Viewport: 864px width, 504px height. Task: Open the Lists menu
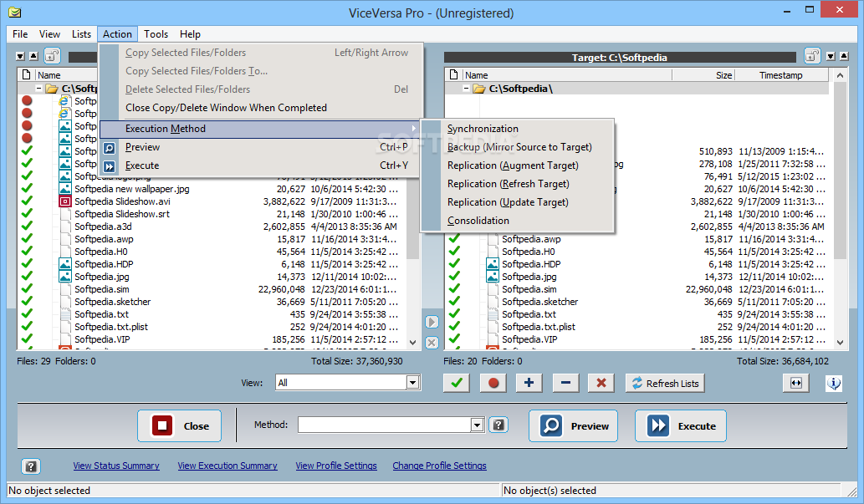point(82,34)
